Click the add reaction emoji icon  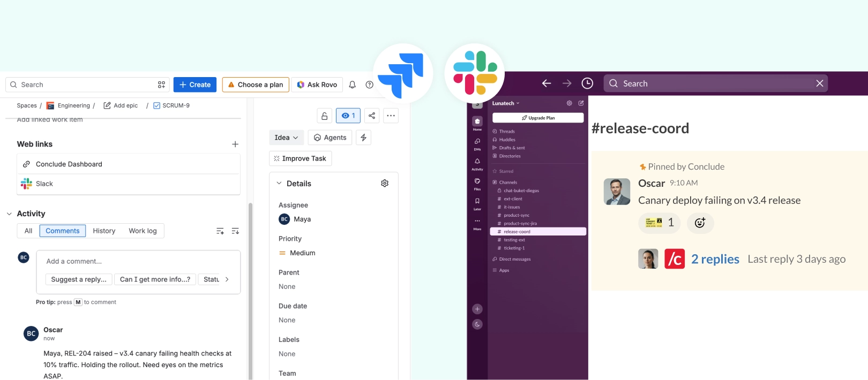[700, 223]
